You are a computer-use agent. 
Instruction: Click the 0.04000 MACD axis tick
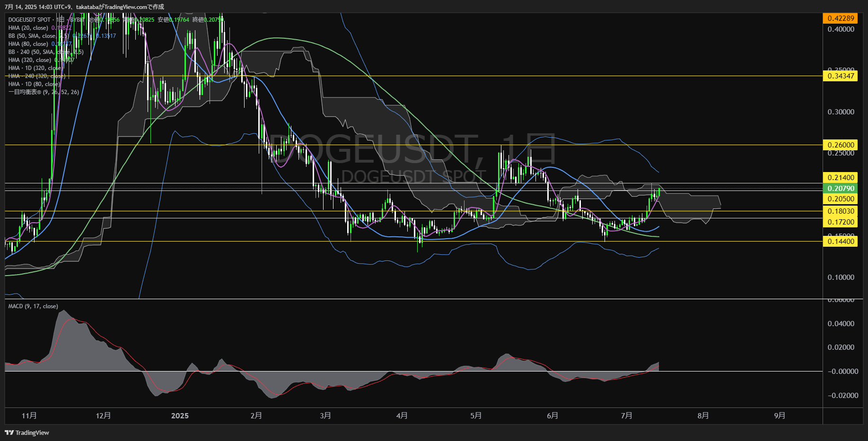coord(841,324)
